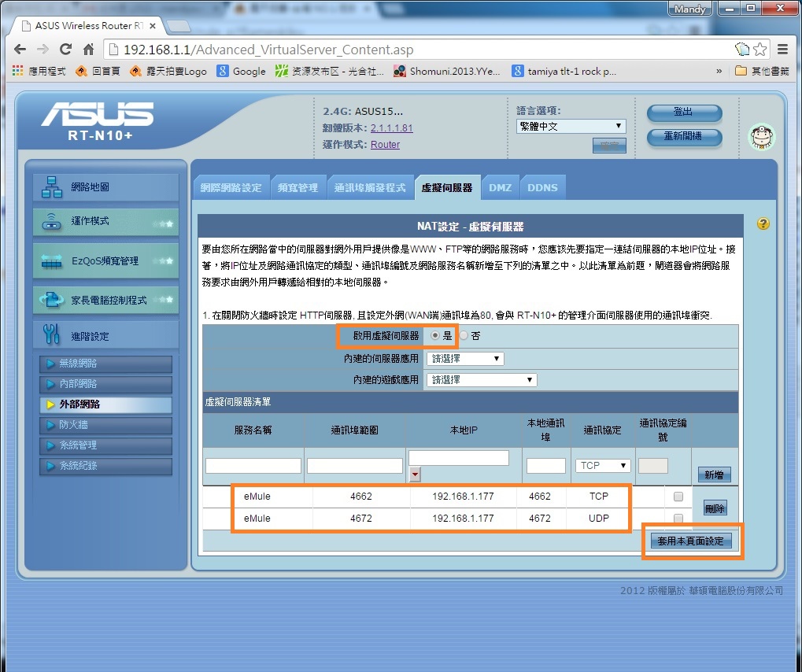Open 進階設定 advanced settings

click(106, 335)
